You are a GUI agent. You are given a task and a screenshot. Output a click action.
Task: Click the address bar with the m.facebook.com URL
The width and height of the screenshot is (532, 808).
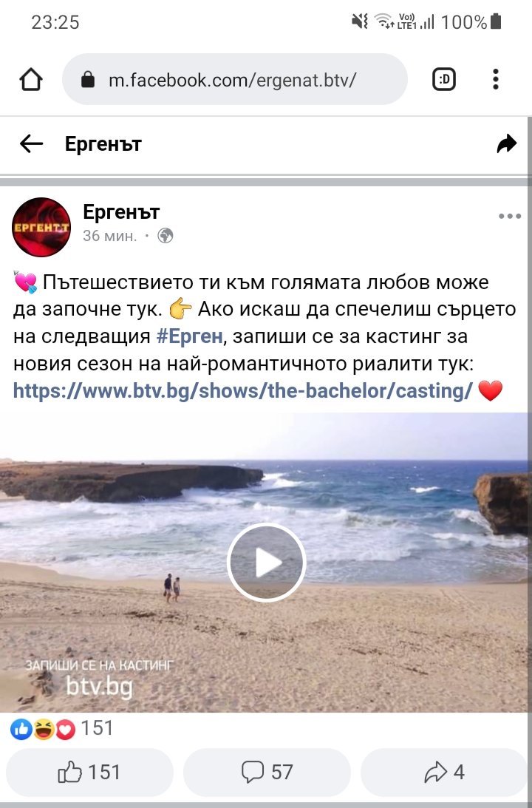pyautogui.click(x=235, y=79)
